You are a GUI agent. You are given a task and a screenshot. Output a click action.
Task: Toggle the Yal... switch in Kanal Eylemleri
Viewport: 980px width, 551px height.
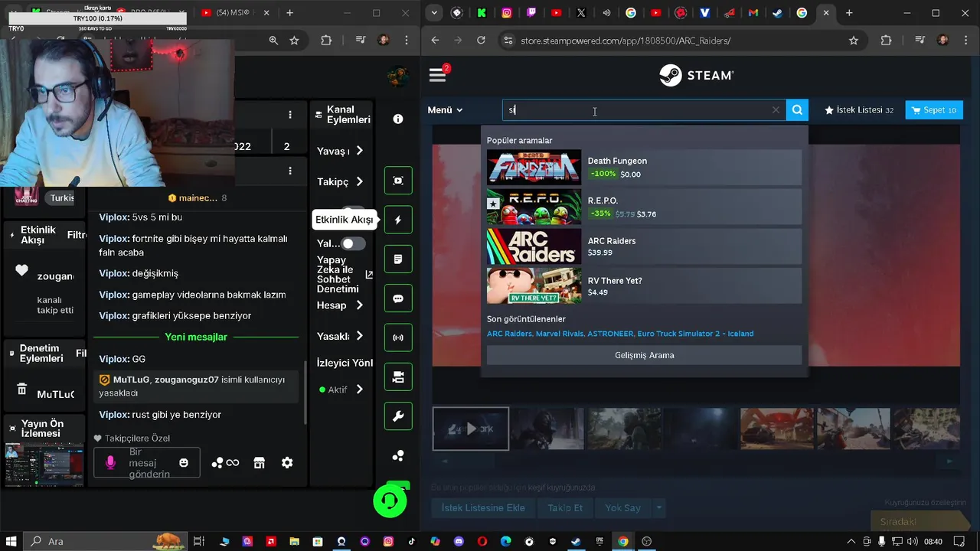(x=352, y=243)
